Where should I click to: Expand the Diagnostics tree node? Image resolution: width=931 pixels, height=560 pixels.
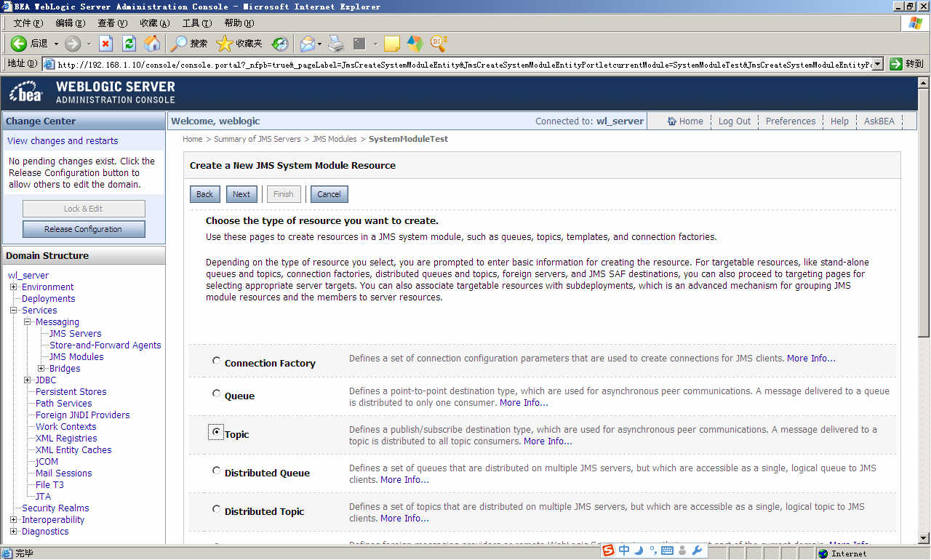click(13, 532)
